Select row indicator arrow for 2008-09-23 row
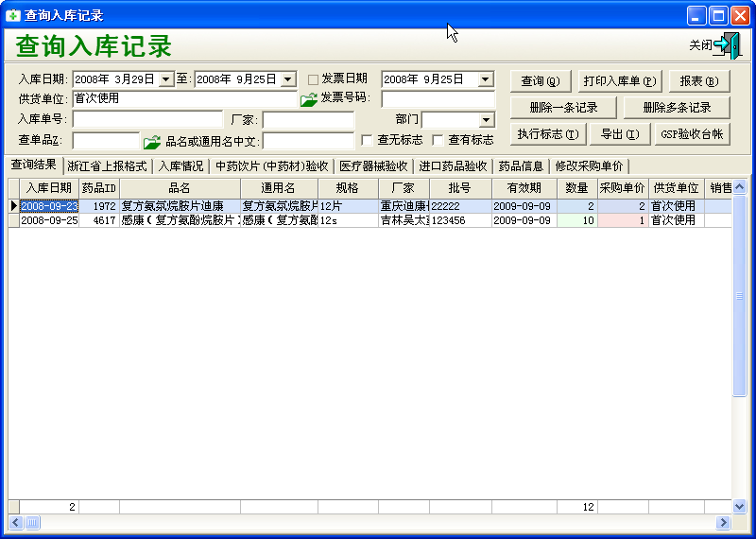 click(14, 206)
